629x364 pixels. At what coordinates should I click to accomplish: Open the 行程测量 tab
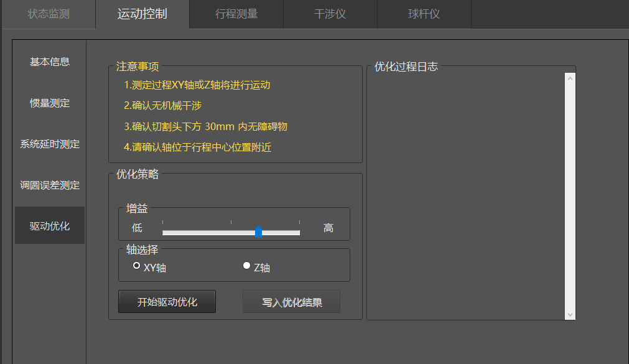coord(236,14)
